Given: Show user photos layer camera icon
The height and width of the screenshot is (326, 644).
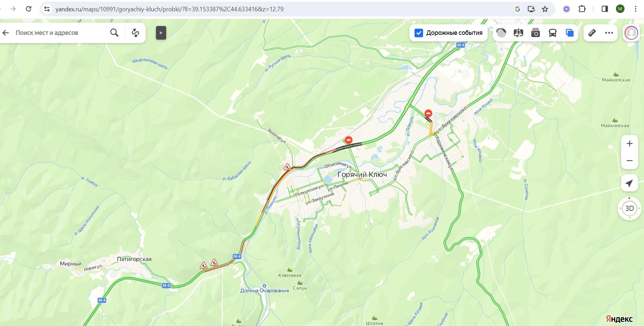Looking at the screenshot, I should click(x=536, y=33).
